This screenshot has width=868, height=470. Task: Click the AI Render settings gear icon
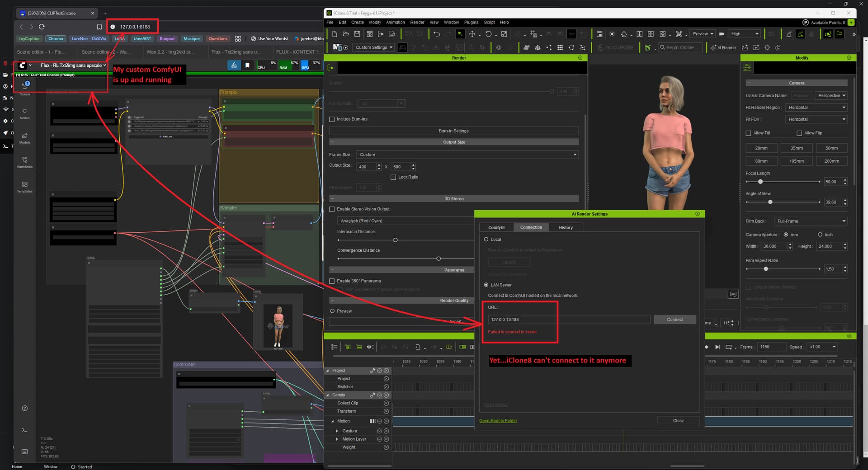coord(767,47)
